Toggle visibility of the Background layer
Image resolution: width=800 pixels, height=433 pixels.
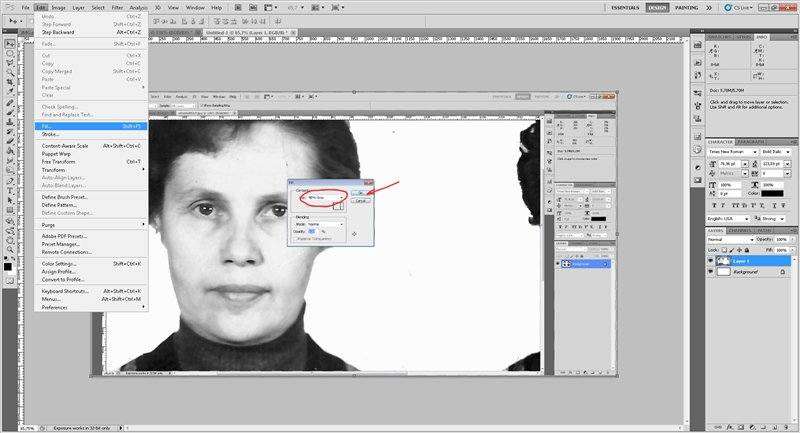click(x=711, y=272)
